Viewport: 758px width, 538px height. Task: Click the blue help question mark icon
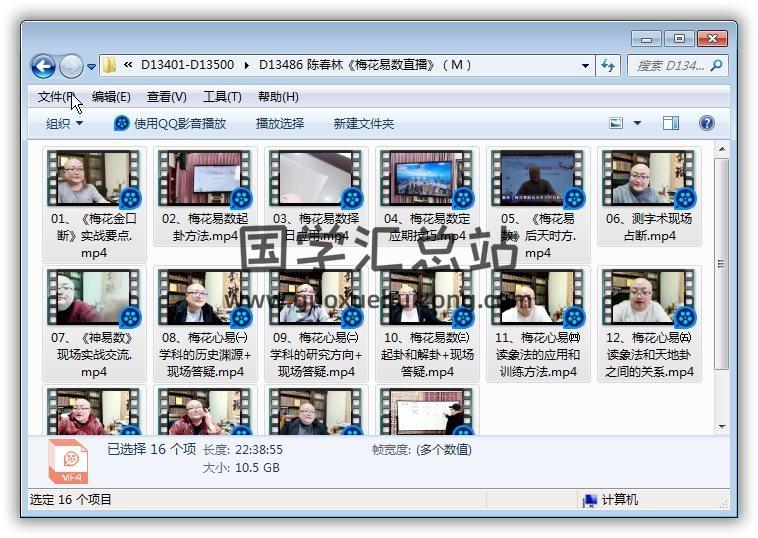pos(706,123)
